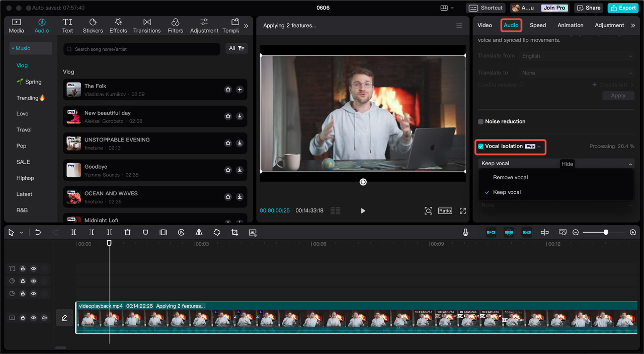Select the crop tool icon

[234, 232]
